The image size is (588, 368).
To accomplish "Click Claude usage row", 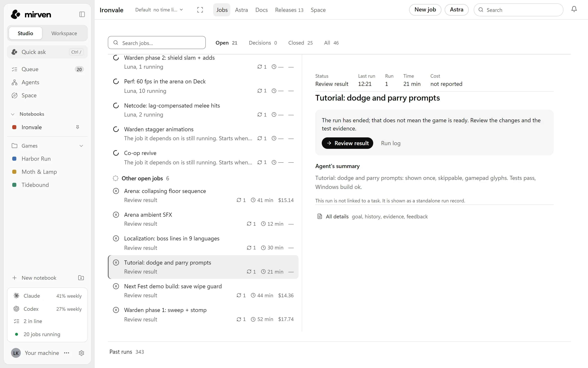I will 47,296.
